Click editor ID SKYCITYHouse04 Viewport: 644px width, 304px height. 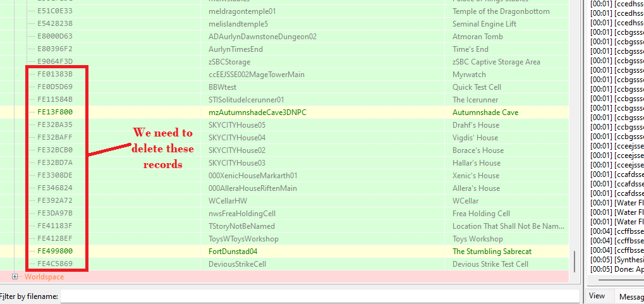click(237, 138)
